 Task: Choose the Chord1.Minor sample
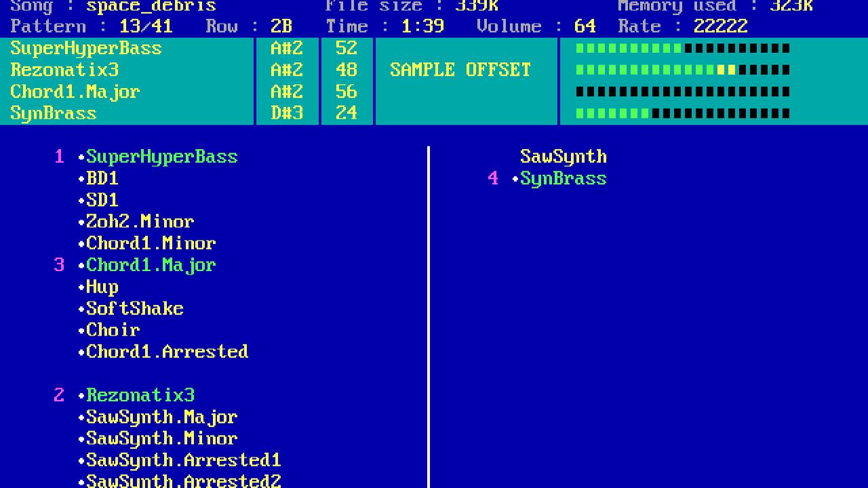pyautogui.click(x=151, y=243)
